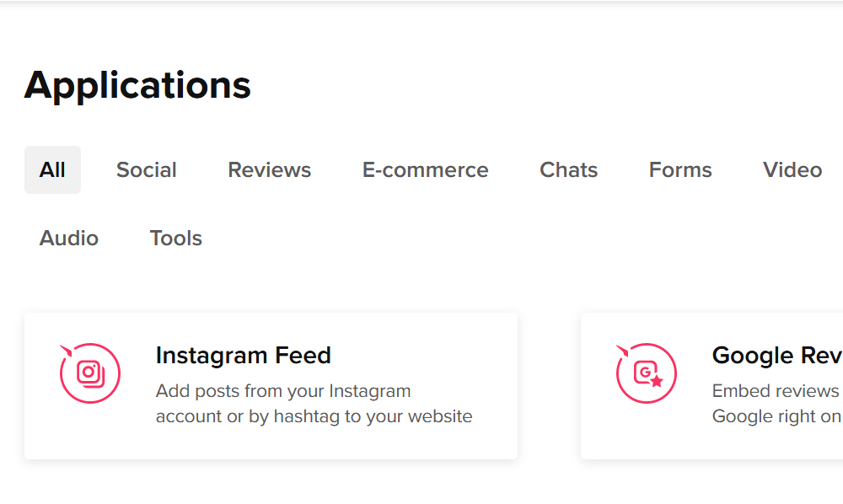The height and width of the screenshot is (504, 843).
Task: Filter applications by Reviews
Action: point(270,170)
